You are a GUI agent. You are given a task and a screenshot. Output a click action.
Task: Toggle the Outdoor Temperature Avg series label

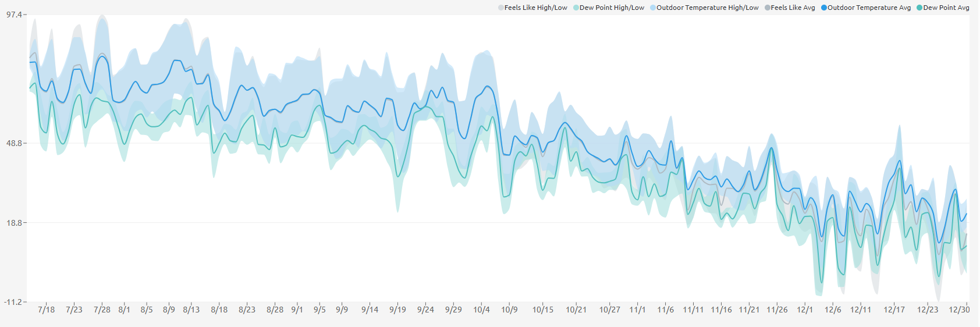point(869,8)
